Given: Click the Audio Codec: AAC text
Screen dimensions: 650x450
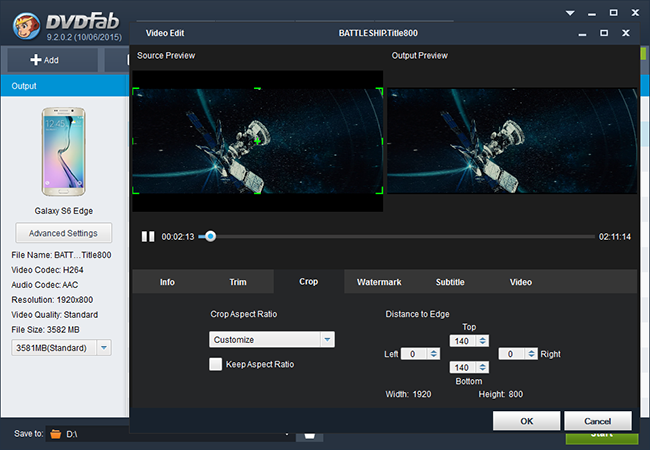Looking at the screenshot, I should (45, 285).
